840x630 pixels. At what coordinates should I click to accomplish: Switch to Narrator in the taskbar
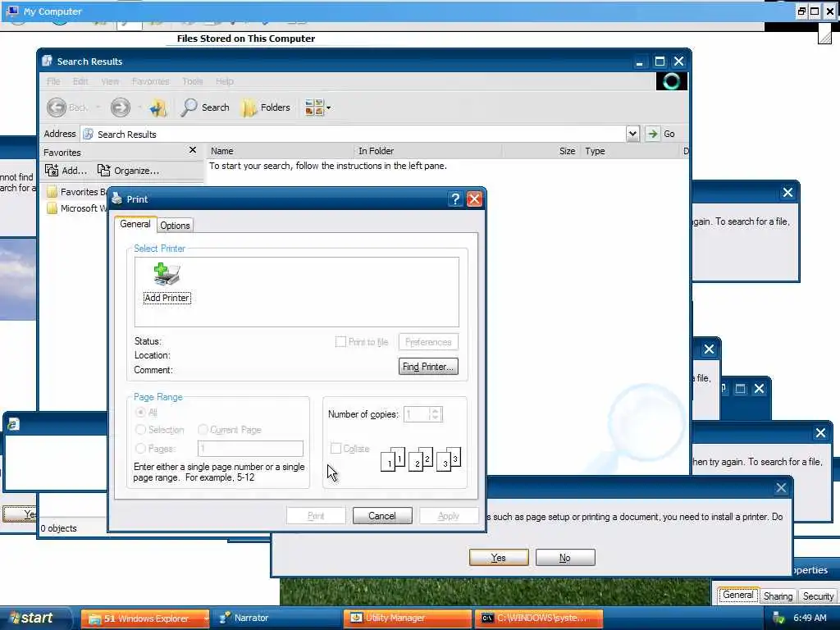[x=277, y=619]
